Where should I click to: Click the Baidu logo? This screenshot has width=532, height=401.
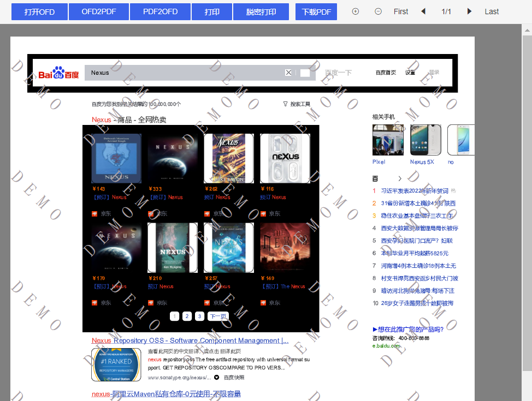58,73
